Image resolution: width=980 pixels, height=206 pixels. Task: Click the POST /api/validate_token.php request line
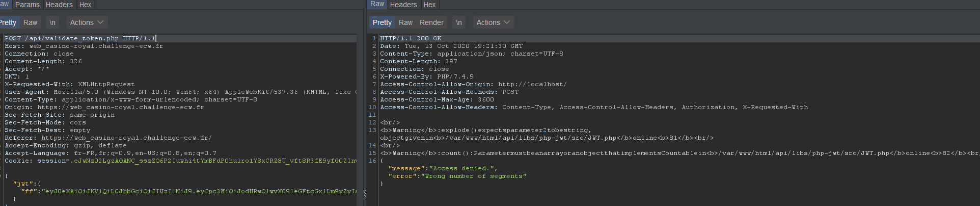(x=80, y=38)
